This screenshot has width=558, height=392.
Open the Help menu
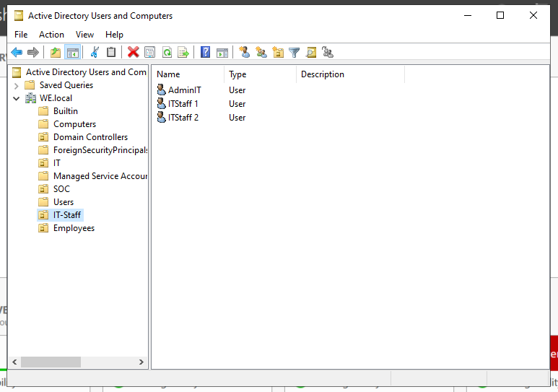pos(114,35)
